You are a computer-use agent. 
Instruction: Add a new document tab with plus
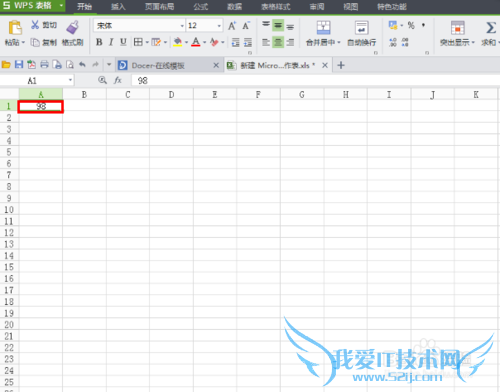(341, 65)
